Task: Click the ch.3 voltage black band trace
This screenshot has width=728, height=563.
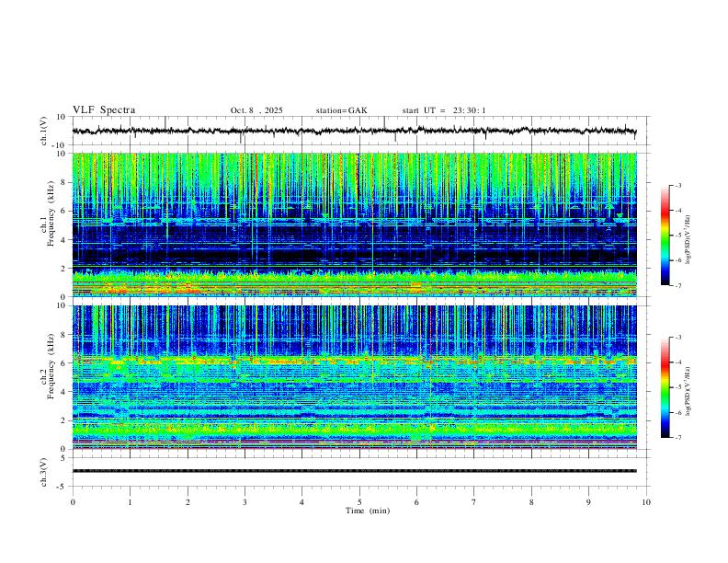Action: [x=354, y=471]
